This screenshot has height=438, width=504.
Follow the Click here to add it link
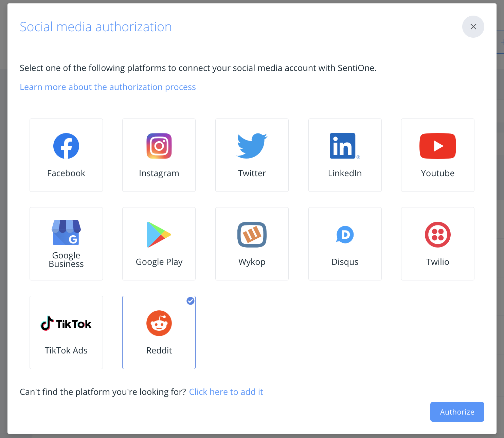226,392
